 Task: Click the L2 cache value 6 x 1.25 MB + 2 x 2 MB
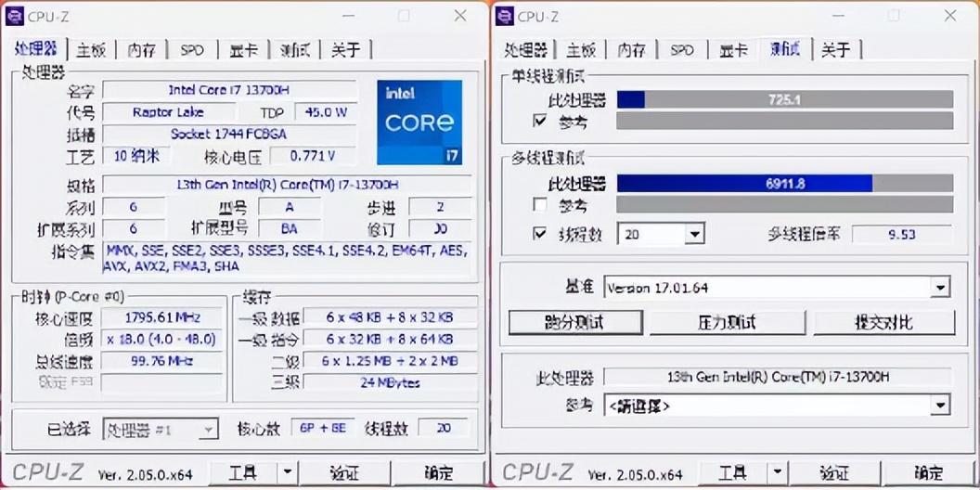point(390,361)
